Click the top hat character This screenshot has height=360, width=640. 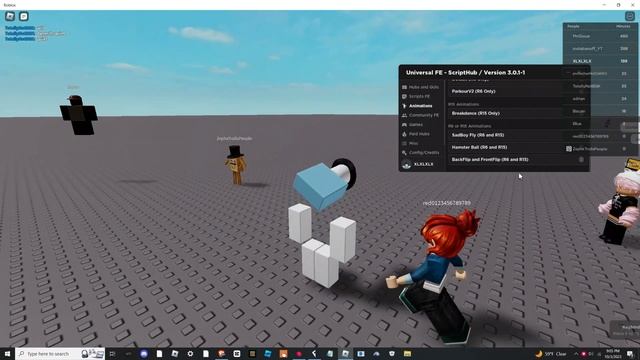236,164
